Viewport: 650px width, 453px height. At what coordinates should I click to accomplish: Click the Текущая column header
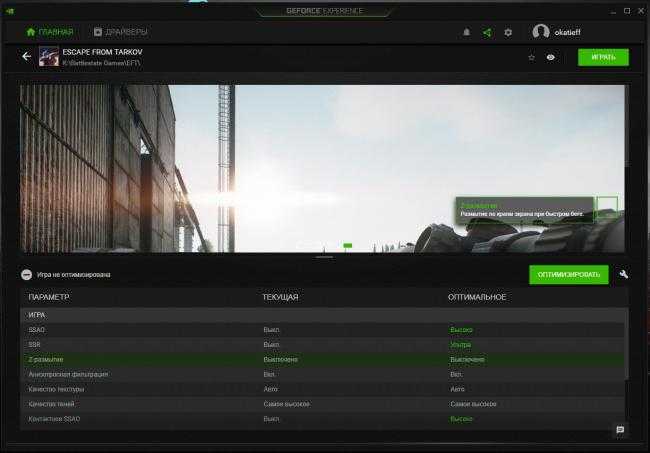pos(281,297)
